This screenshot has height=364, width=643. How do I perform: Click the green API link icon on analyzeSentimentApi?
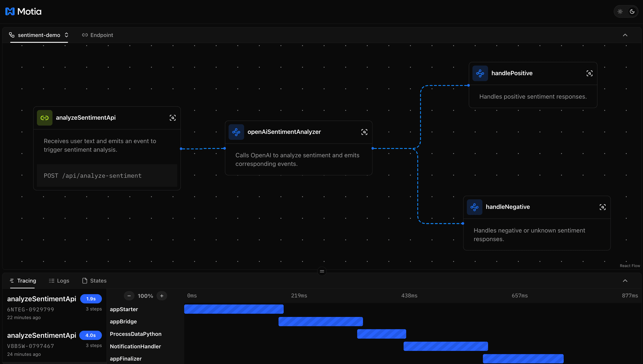(x=44, y=118)
